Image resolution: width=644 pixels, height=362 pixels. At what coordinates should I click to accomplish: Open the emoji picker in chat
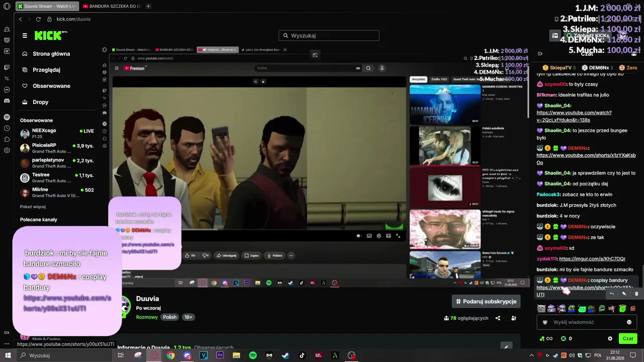click(x=629, y=322)
